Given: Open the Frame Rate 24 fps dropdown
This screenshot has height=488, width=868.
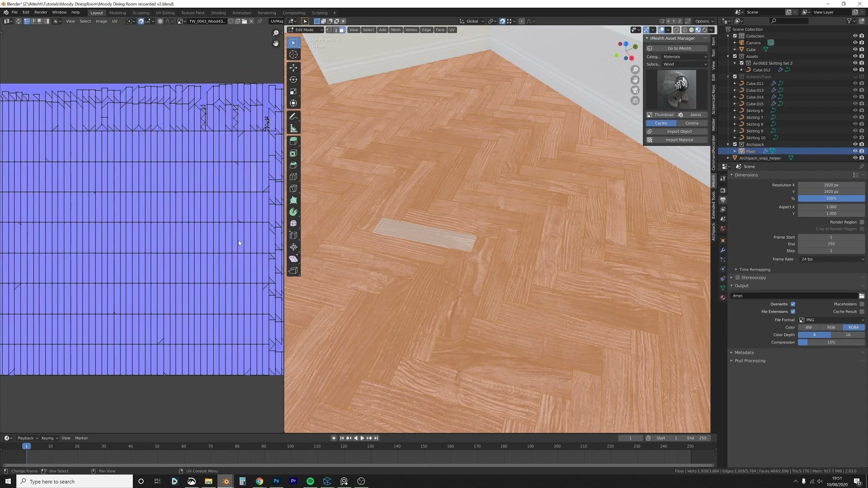Looking at the screenshot, I should coord(831,259).
